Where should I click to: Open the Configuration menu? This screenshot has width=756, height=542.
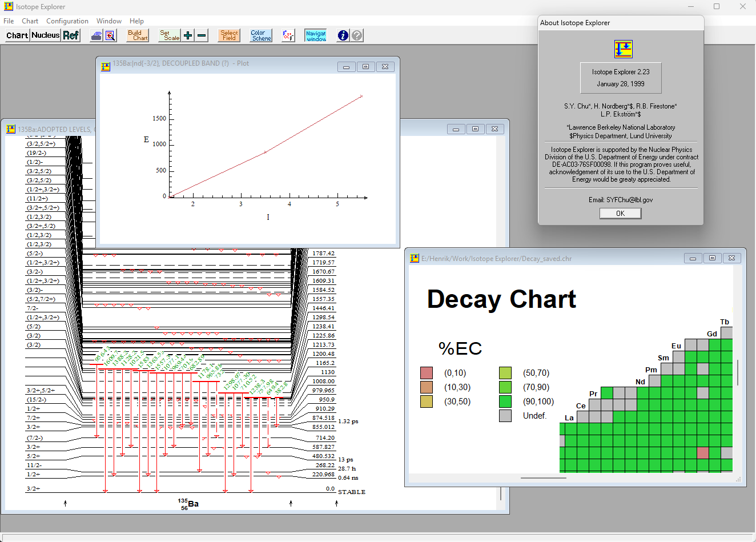[x=67, y=21]
